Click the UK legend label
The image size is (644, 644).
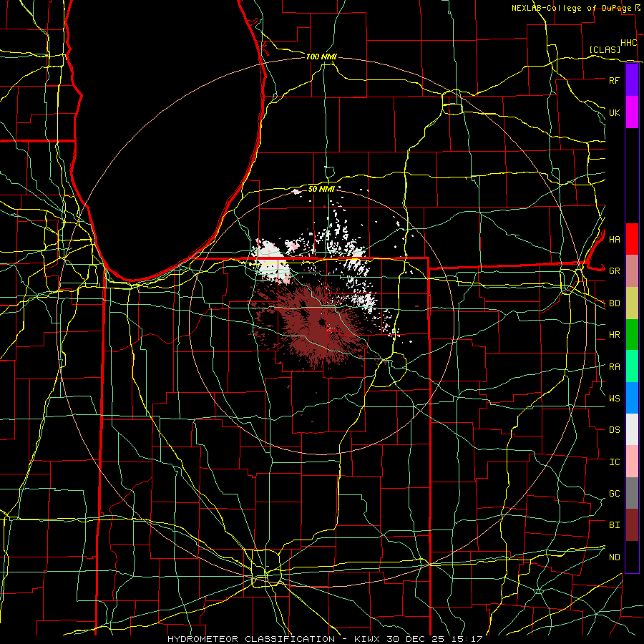tap(614, 112)
